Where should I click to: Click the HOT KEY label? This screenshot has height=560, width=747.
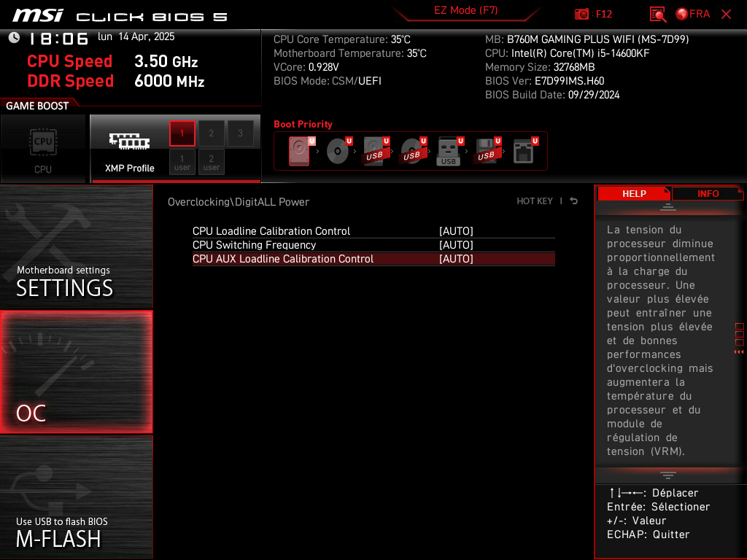click(535, 201)
